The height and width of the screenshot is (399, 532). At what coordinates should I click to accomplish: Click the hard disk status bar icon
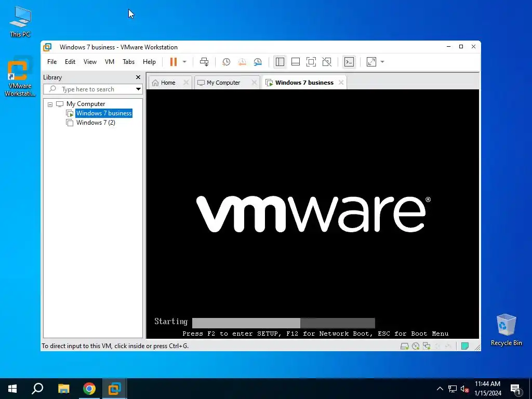coord(404,346)
